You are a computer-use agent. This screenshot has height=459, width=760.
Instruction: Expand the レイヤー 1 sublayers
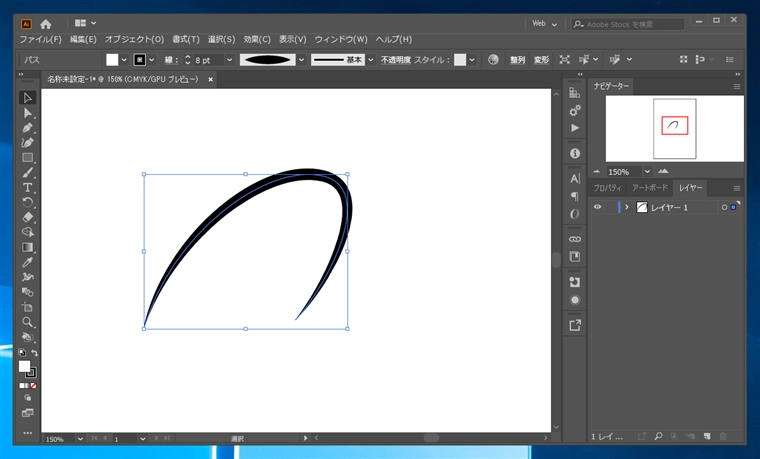[626, 207]
